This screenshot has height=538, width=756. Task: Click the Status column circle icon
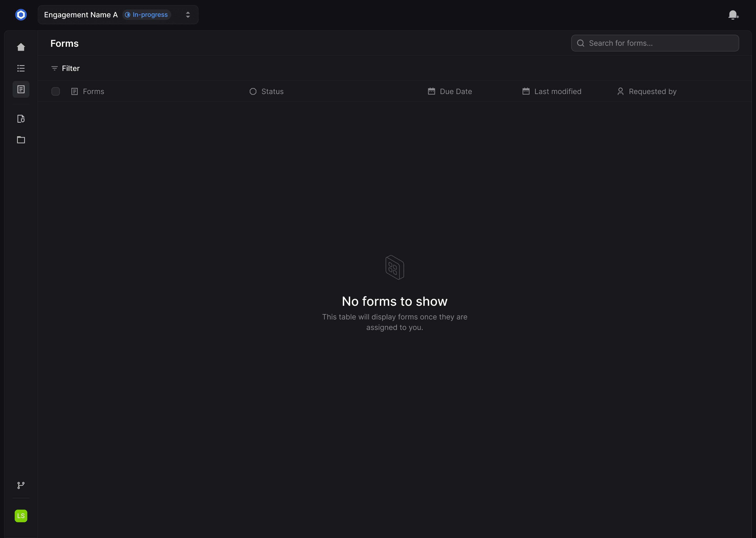[253, 91]
